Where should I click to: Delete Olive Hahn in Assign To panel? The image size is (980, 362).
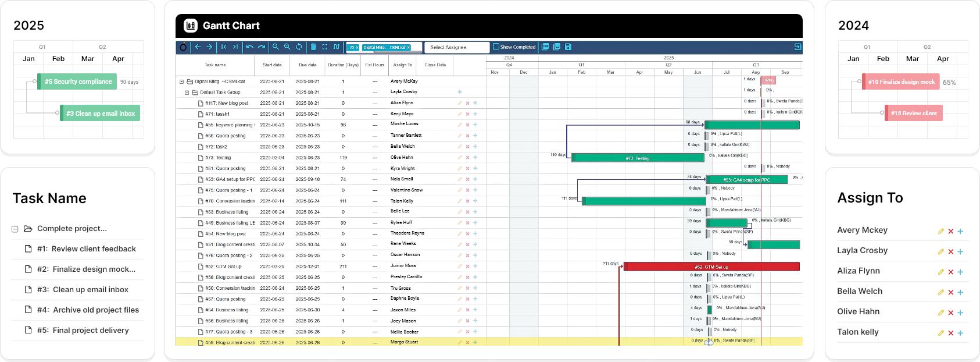click(951, 313)
